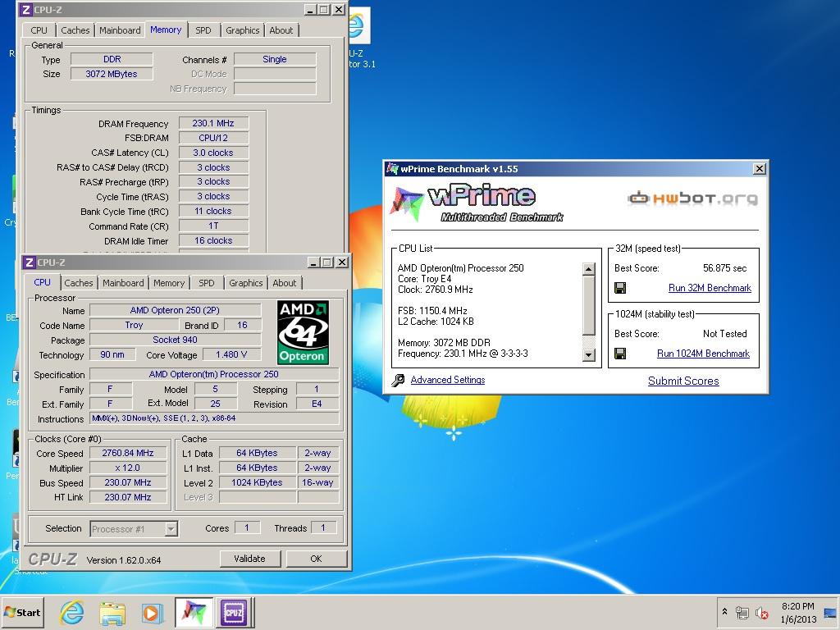Switch to Graphics tab in front CPU-Z window
This screenshot has width=840, height=630.
click(x=246, y=283)
